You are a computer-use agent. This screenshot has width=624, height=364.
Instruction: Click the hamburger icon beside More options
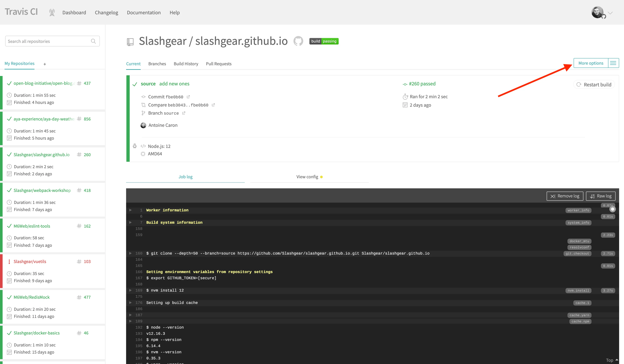click(613, 63)
